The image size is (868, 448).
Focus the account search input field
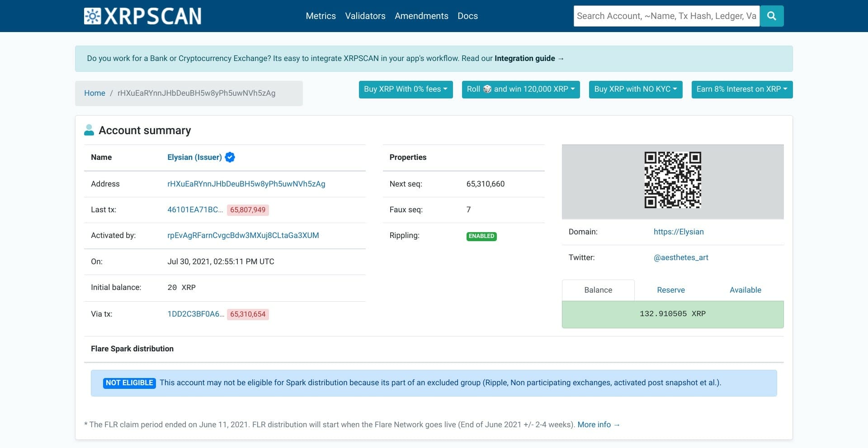click(666, 16)
